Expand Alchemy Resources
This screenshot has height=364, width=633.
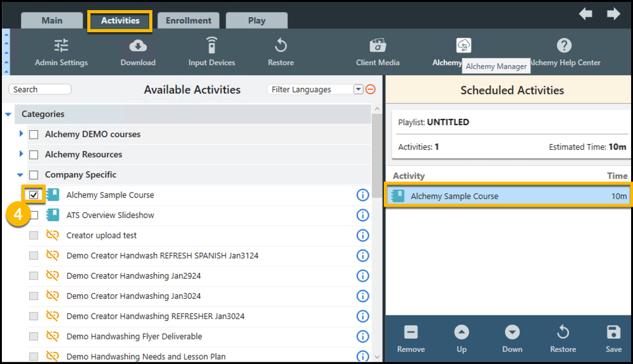pos(21,154)
